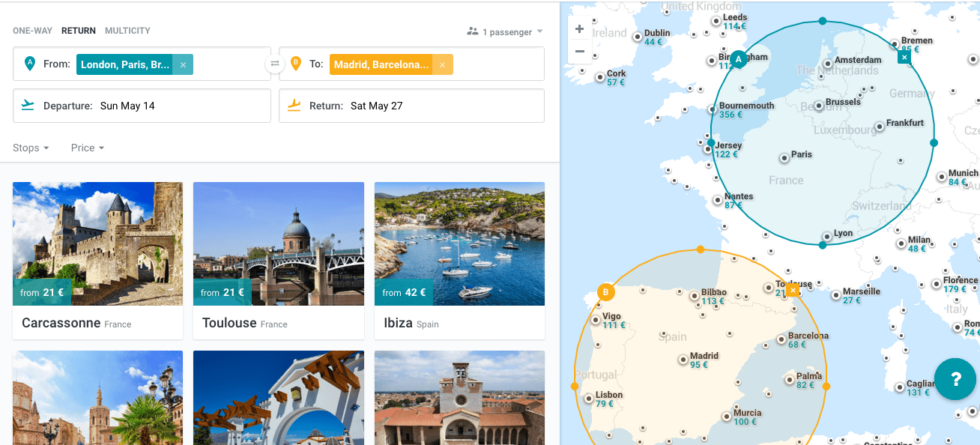
Task: Open the Departure date field
Action: [x=142, y=106]
